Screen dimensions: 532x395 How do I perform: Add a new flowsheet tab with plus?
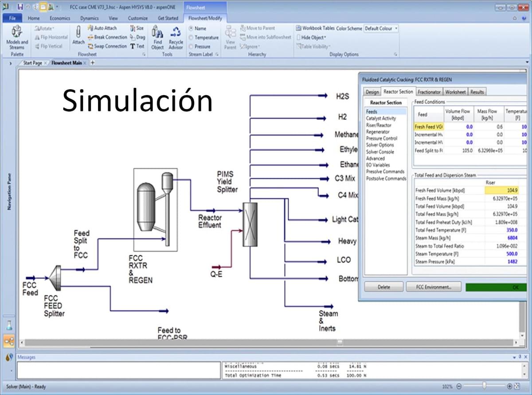93,63
